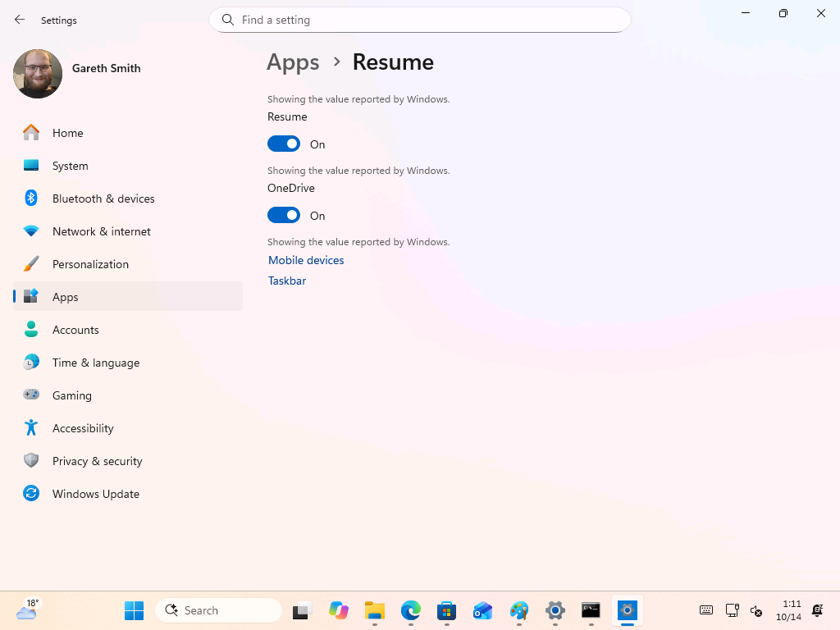Open Bluetooth & devices label
Image resolution: width=840 pixels, height=630 pixels.
(x=103, y=199)
